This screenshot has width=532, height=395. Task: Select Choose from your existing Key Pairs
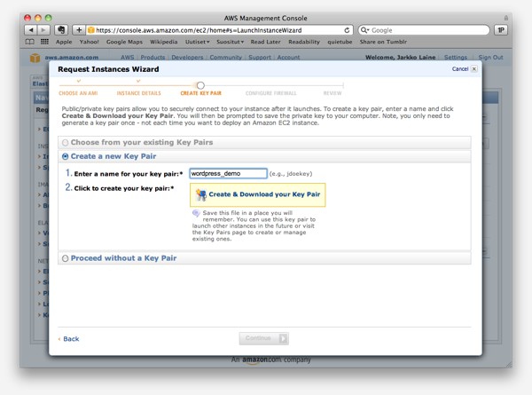(x=65, y=143)
